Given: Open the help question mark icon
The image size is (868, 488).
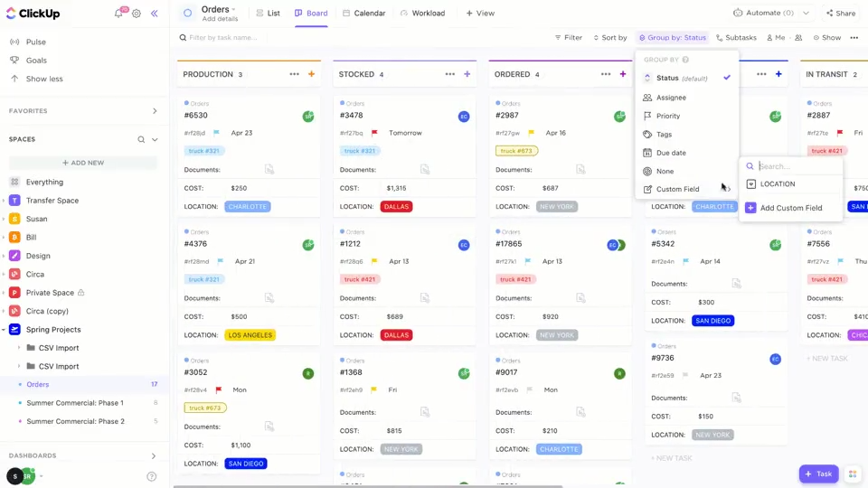Looking at the screenshot, I should click(x=152, y=476).
